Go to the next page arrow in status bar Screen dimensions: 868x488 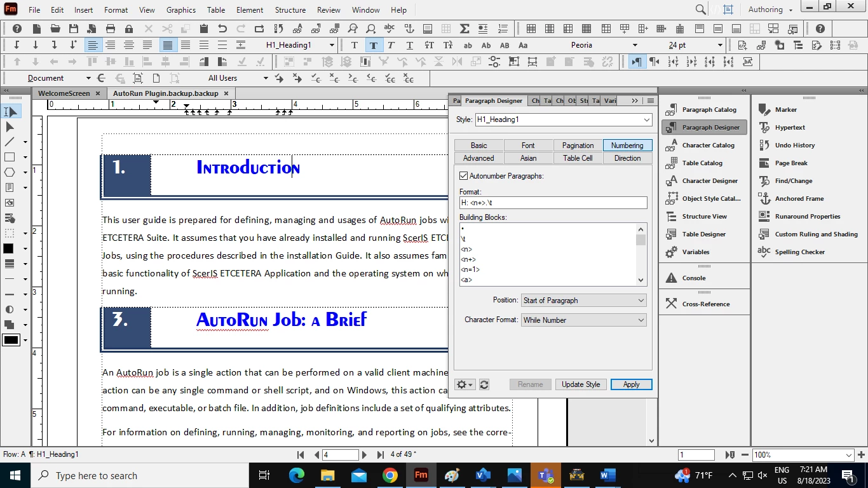click(364, 455)
